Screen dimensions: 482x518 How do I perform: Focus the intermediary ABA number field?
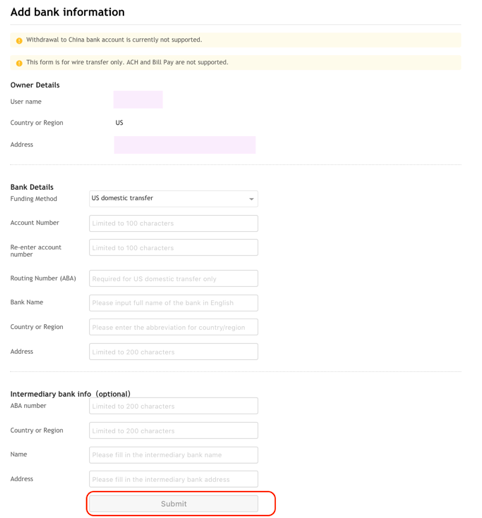pos(173,406)
